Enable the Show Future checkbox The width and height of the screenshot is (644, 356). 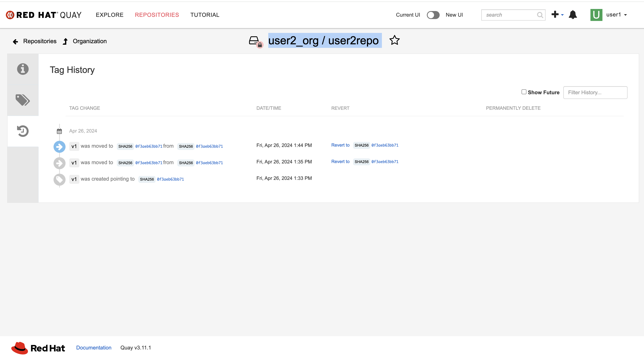click(x=524, y=92)
